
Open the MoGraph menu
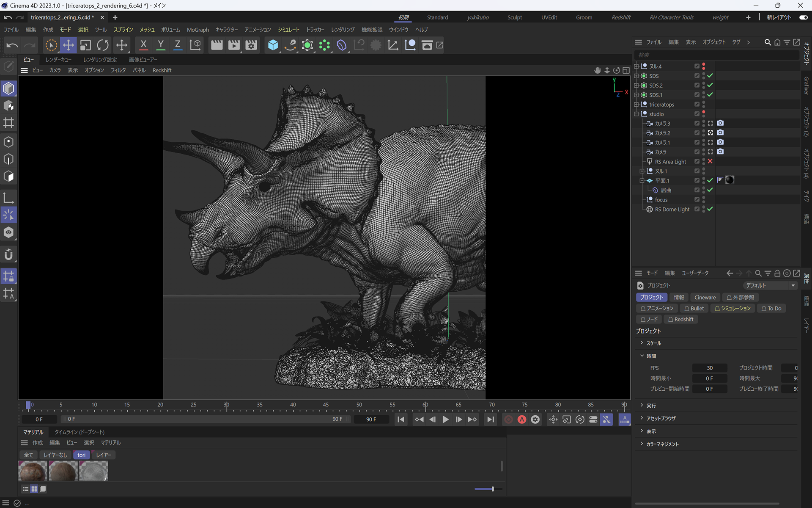point(198,30)
